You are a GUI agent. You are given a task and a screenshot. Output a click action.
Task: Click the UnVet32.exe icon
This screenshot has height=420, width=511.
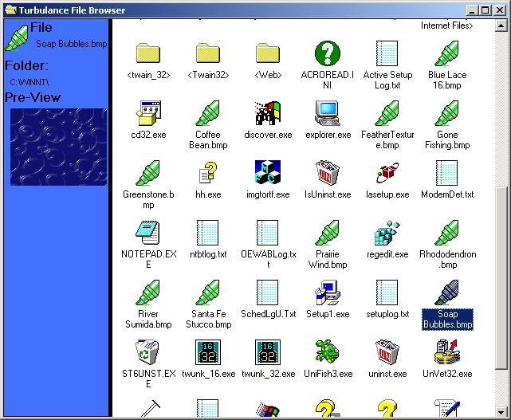(446, 351)
